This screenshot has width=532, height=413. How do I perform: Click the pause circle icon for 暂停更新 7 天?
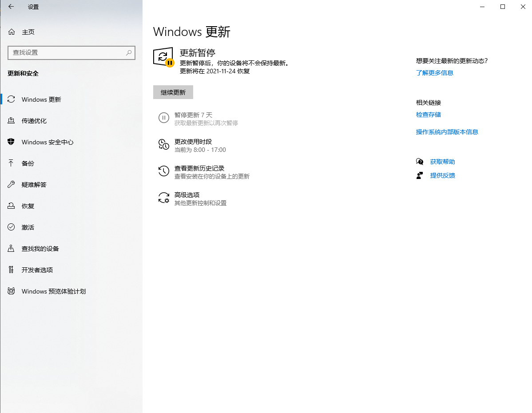point(163,118)
